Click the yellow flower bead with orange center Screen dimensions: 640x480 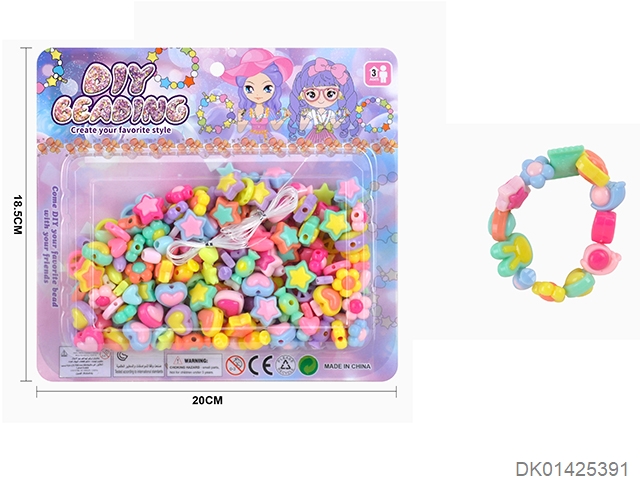(x=347, y=281)
